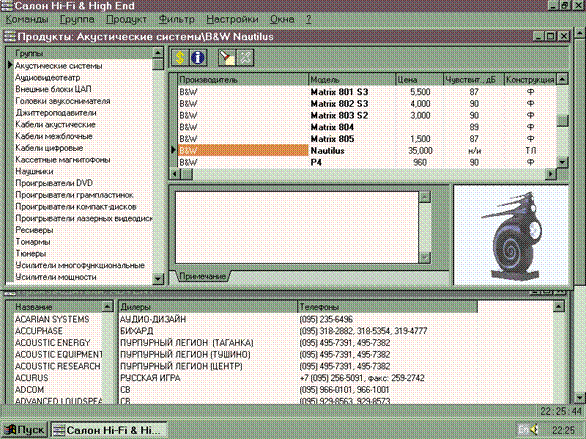Click the flashlight search toolbar icon

coord(226,58)
